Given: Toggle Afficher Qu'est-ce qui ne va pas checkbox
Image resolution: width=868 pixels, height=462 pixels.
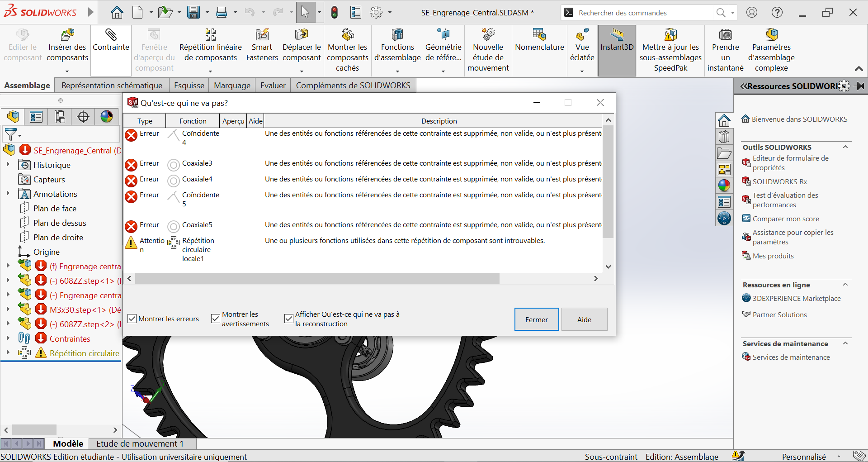Looking at the screenshot, I should (289, 319).
